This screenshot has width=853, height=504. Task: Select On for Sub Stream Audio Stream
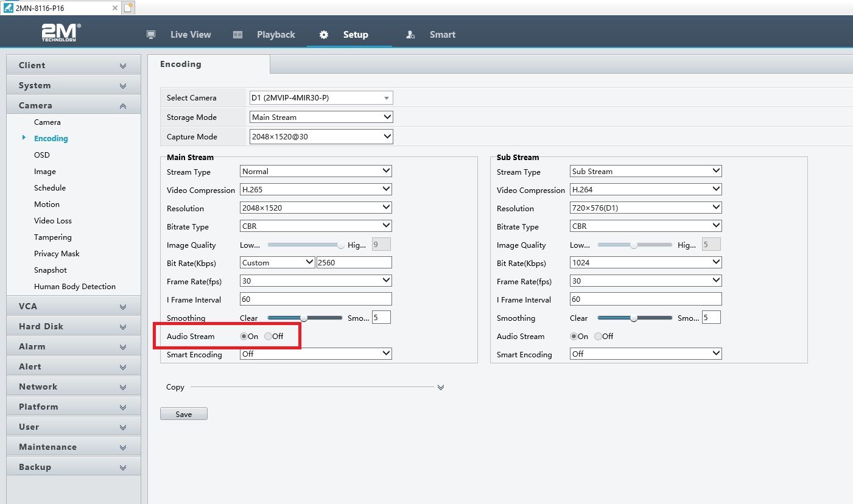point(574,337)
